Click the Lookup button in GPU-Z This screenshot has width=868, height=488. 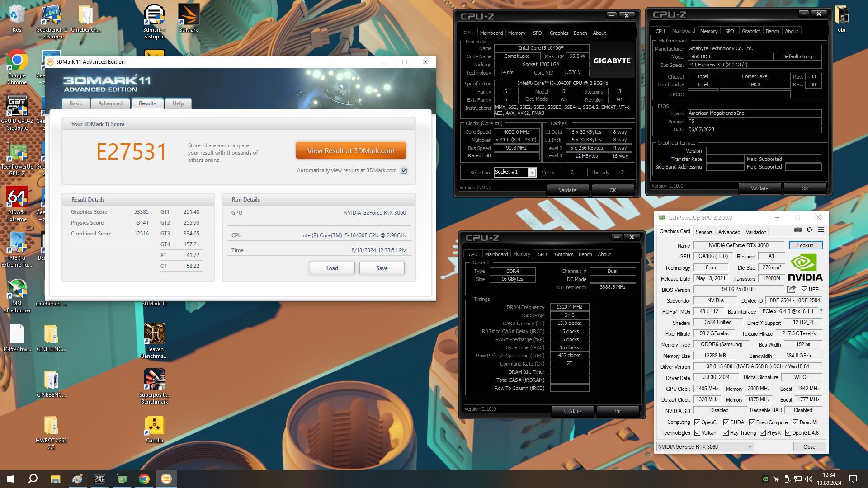point(805,245)
